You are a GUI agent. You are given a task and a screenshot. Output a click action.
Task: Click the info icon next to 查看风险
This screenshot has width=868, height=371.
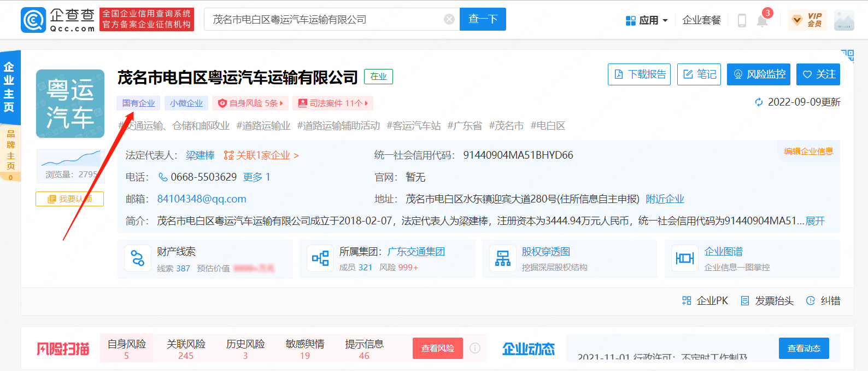(x=475, y=348)
